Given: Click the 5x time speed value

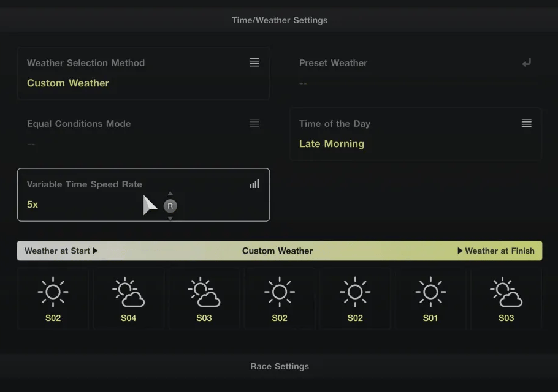Looking at the screenshot, I should tap(32, 205).
